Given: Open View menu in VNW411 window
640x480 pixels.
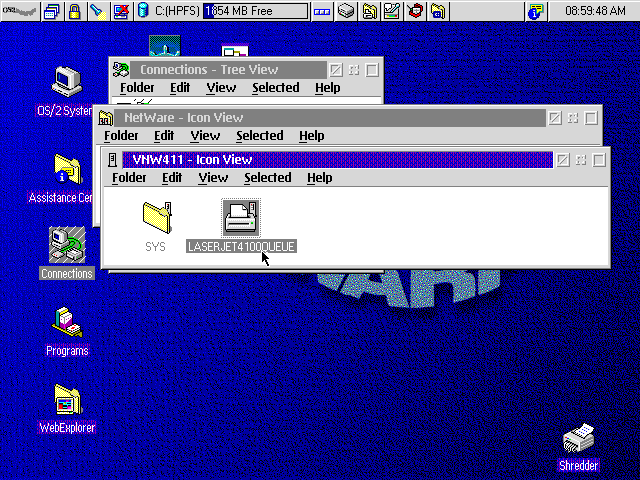Looking at the screenshot, I should [x=213, y=178].
